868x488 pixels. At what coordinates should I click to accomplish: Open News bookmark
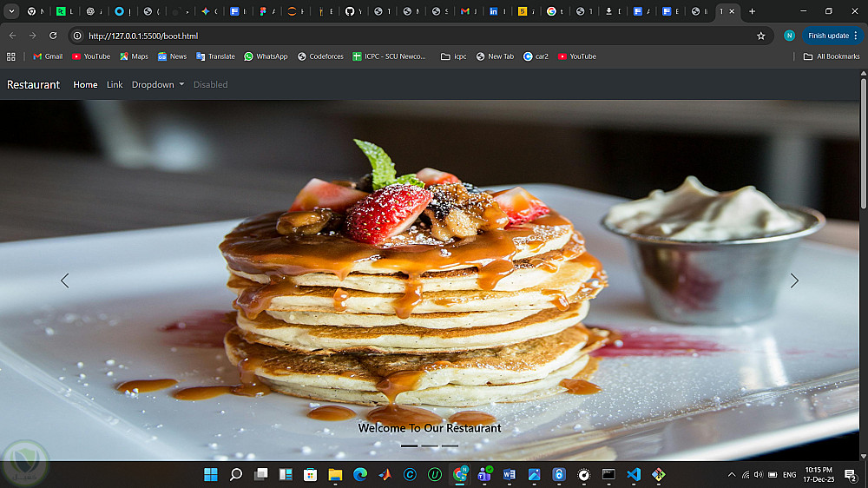172,56
